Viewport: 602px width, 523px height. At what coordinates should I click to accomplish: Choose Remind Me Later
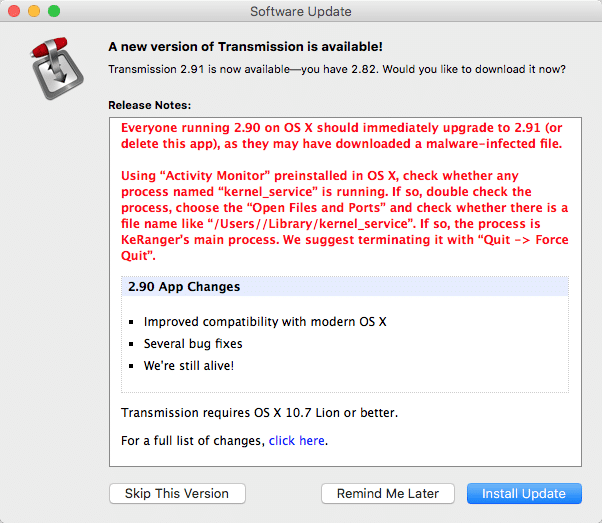[x=388, y=494]
